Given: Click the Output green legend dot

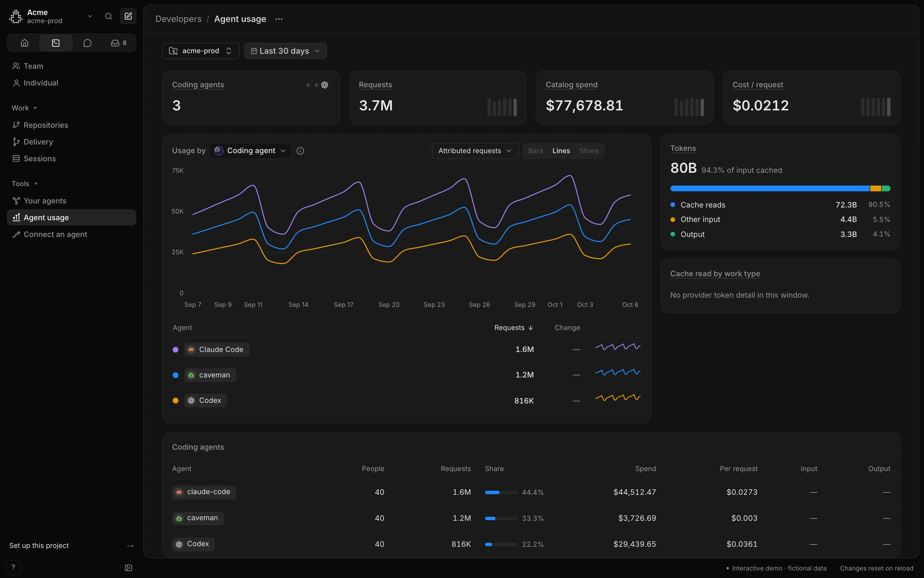Looking at the screenshot, I should coord(673,234).
